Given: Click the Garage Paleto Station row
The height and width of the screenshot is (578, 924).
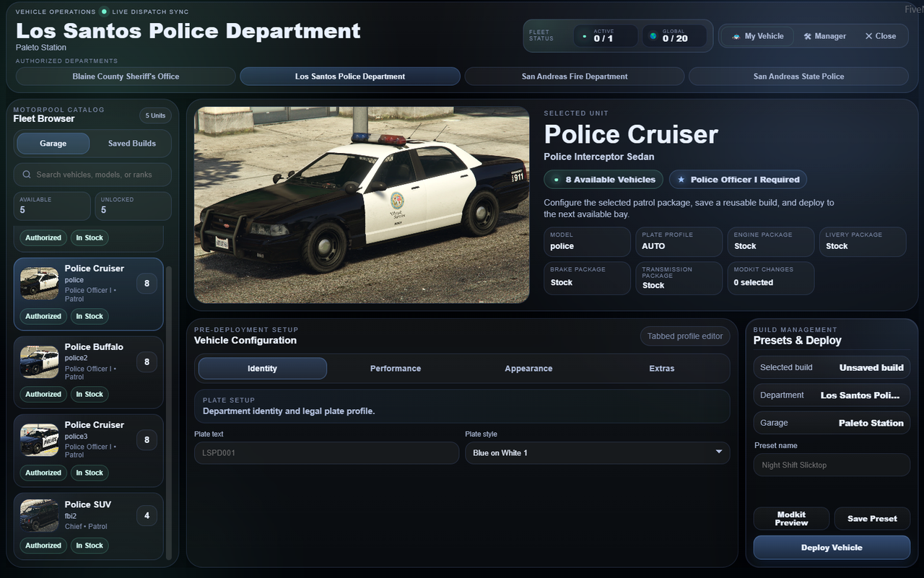Looking at the screenshot, I should pos(832,423).
